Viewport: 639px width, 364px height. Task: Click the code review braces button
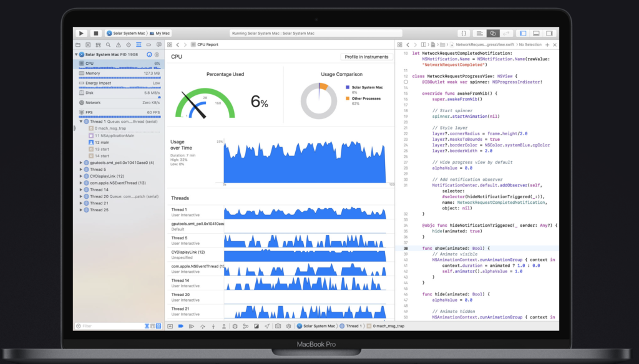[x=464, y=33]
